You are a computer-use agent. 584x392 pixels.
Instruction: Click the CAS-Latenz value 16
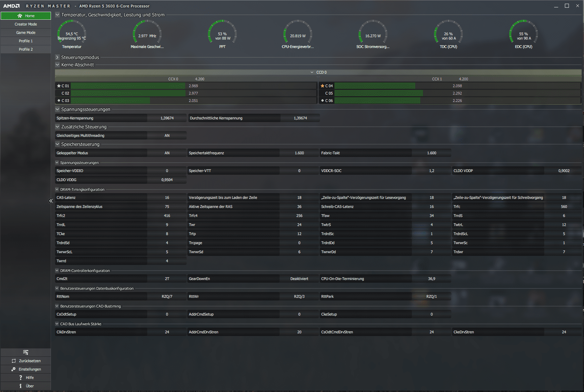point(167,198)
